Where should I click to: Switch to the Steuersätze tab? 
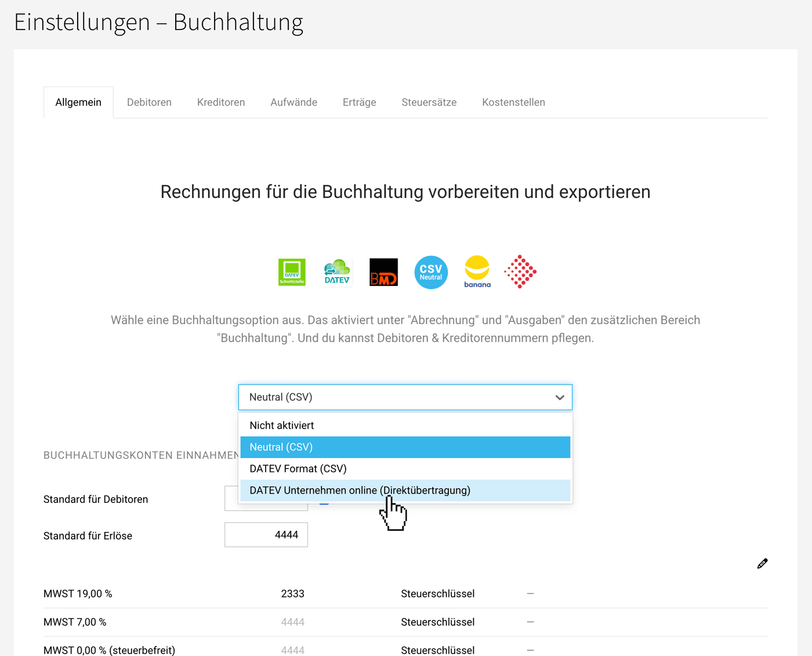click(x=429, y=102)
